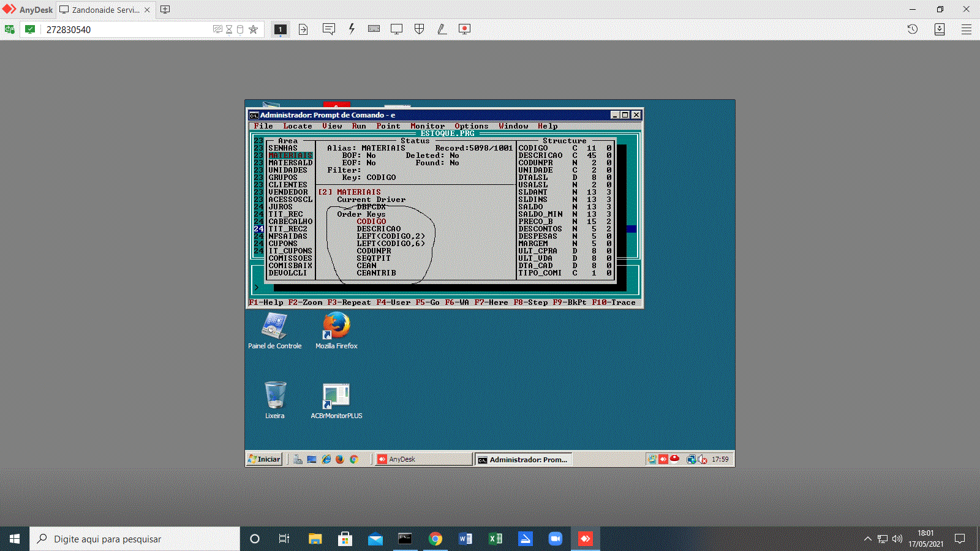980x551 pixels.
Task: Open the remote Iniciar start menu
Action: click(x=265, y=459)
